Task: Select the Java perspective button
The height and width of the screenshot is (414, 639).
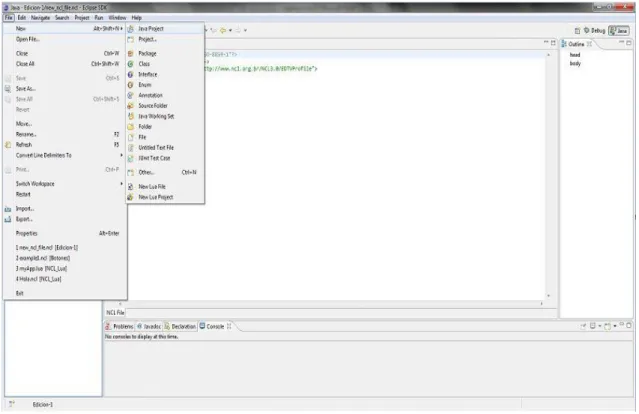Action: (619, 31)
